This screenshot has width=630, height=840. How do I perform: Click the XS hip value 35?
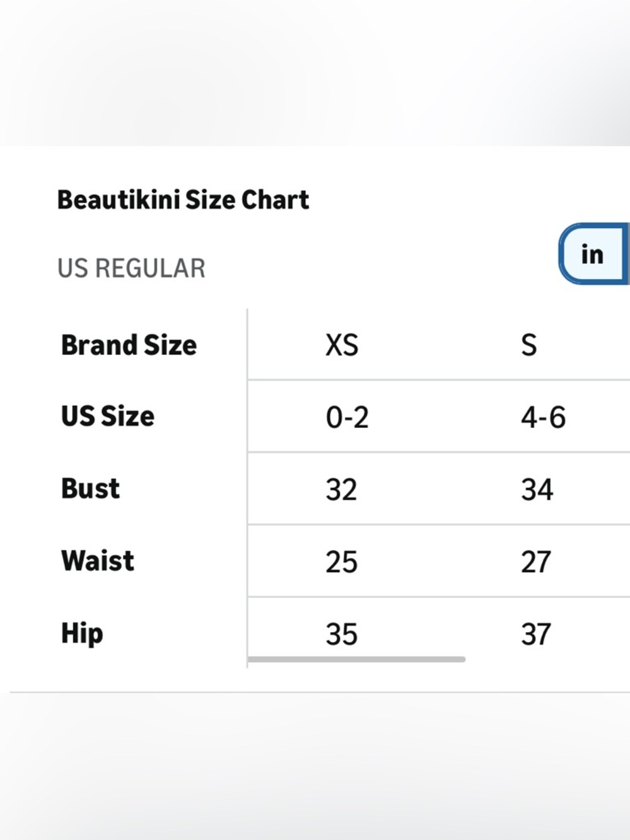[x=341, y=634]
